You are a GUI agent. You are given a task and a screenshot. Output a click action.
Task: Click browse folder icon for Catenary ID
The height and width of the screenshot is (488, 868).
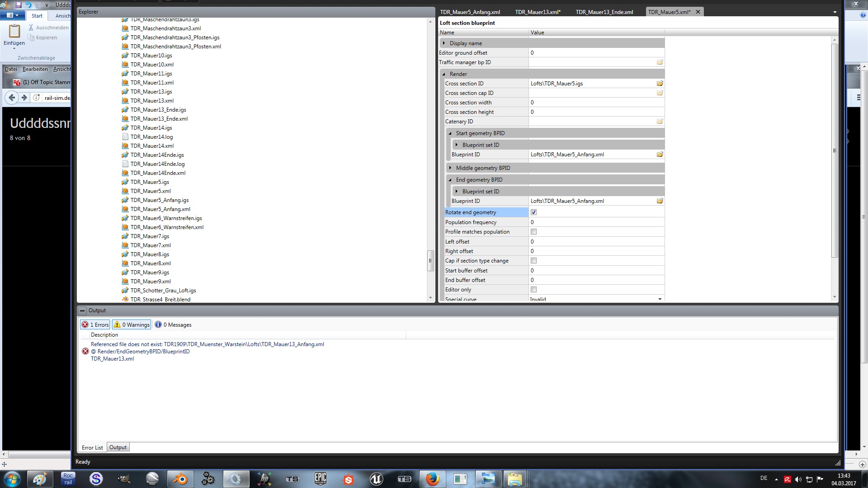pyautogui.click(x=660, y=122)
